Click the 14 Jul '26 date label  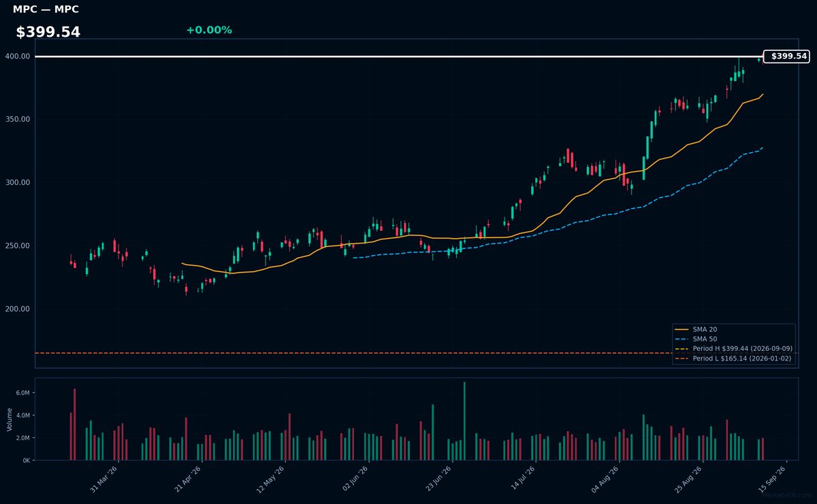click(x=522, y=478)
